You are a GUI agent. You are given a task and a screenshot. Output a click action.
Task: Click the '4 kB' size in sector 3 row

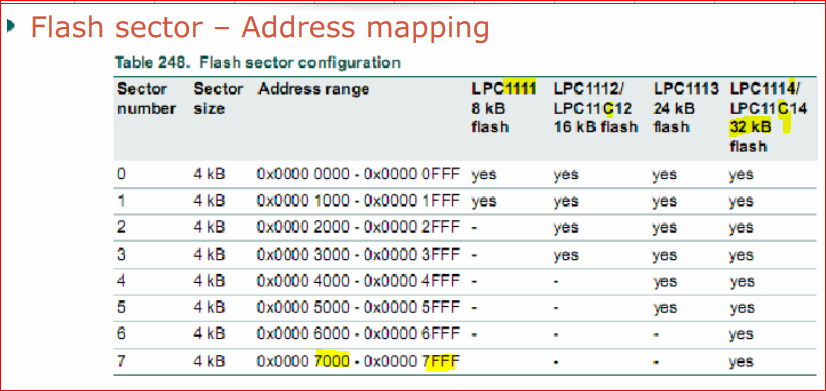pyautogui.click(x=209, y=255)
